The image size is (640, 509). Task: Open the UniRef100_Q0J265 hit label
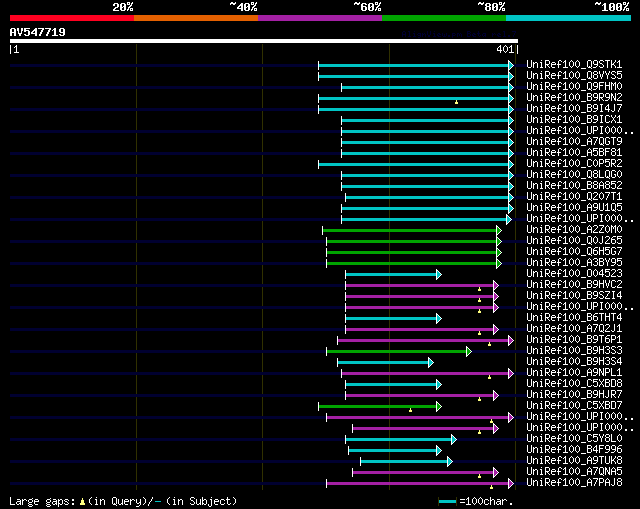tap(574, 241)
